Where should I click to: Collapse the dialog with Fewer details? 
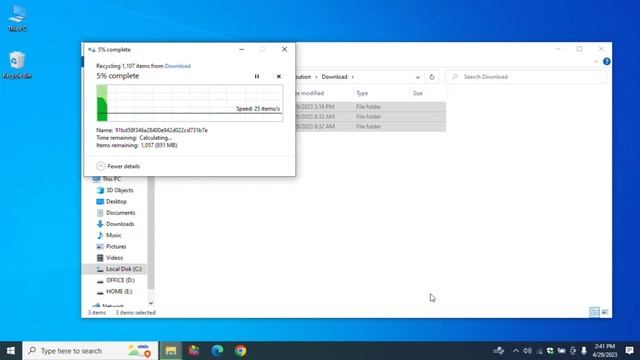(118, 166)
